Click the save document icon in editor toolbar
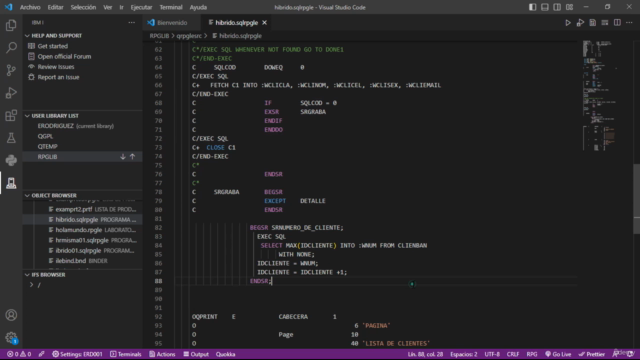The width and height of the screenshot is (640, 360). pos(592,23)
